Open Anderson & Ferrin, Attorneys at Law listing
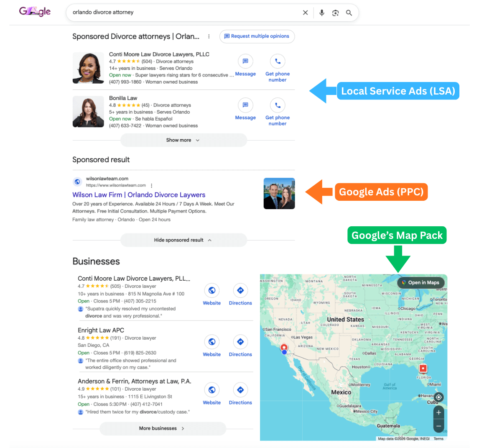Image resolution: width=479 pixels, height=448 pixels. point(135,381)
